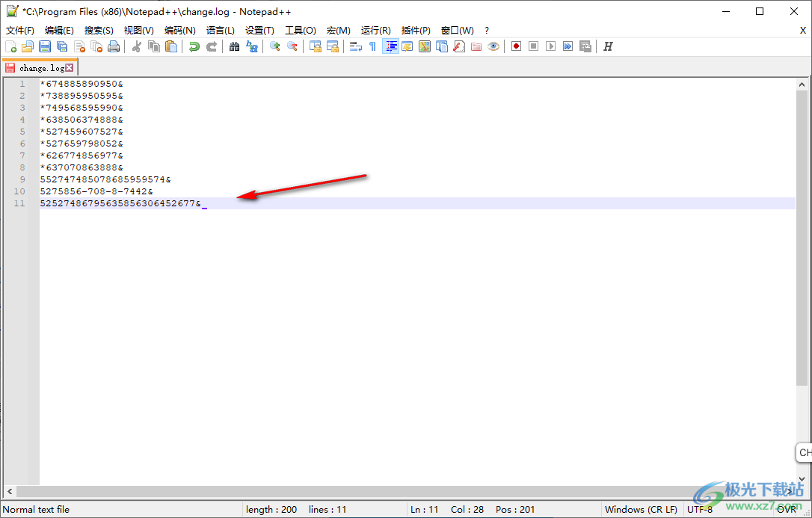The width and height of the screenshot is (812, 518).
Task: Open the 语言(L) menu
Action: (221, 31)
